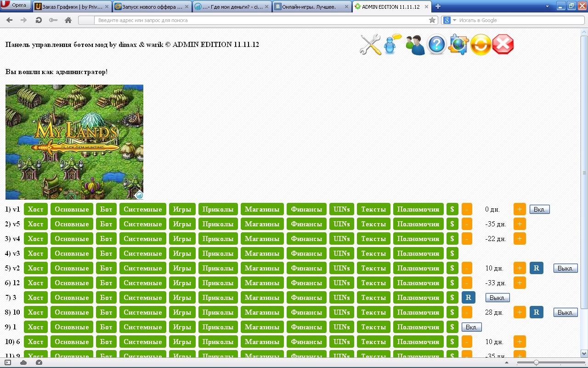The width and height of the screenshot is (588, 368).
Task: Click the red cross exit icon
Action: pyautogui.click(x=503, y=45)
